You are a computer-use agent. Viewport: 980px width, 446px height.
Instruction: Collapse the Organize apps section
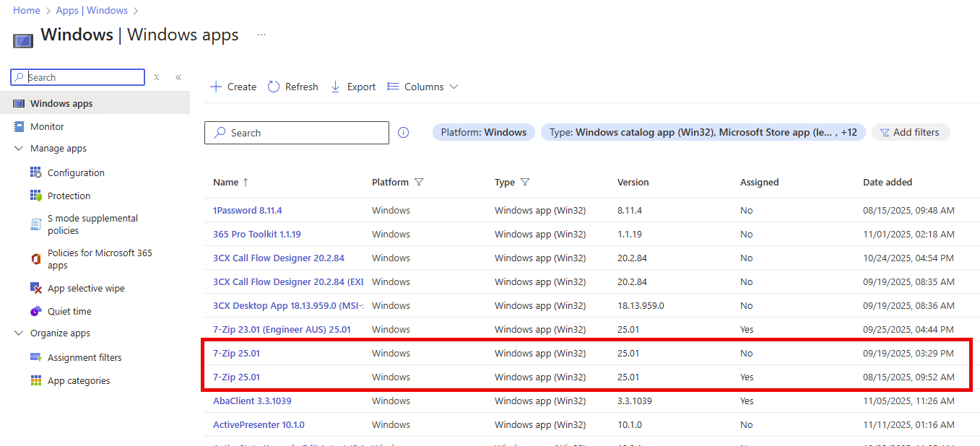click(x=19, y=333)
